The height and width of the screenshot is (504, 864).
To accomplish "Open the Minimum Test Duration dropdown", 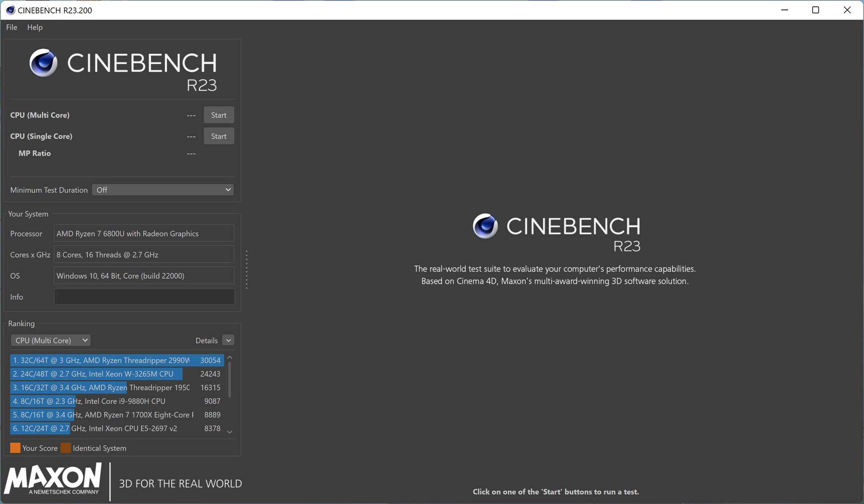I will [162, 190].
